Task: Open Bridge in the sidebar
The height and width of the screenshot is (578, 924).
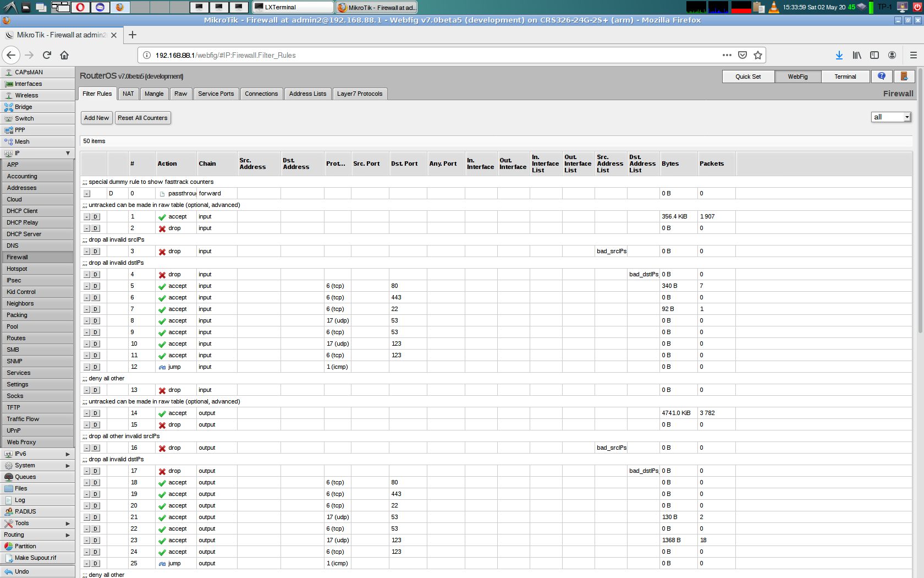Action: click(37, 107)
